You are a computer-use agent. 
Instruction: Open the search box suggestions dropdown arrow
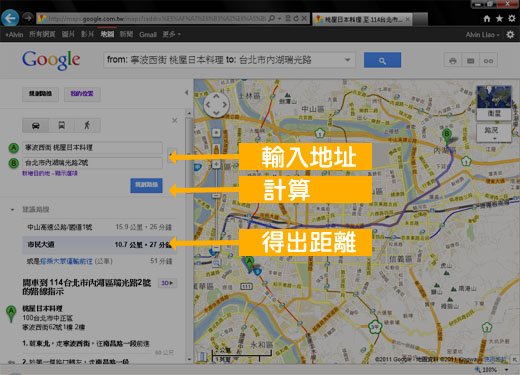point(348,60)
